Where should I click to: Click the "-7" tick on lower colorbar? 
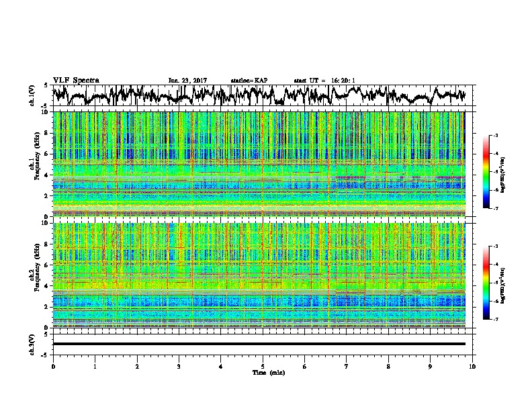pyautogui.click(x=495, y=320)
